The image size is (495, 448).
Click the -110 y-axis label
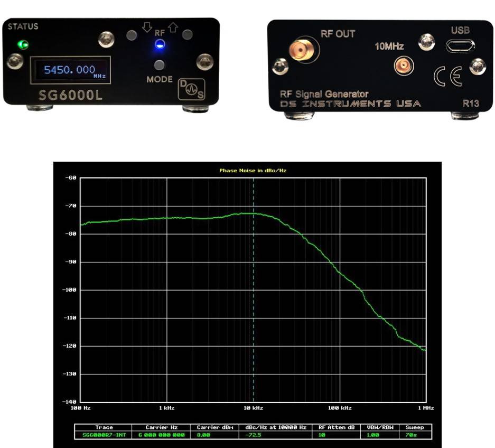(x=70, y=318)
